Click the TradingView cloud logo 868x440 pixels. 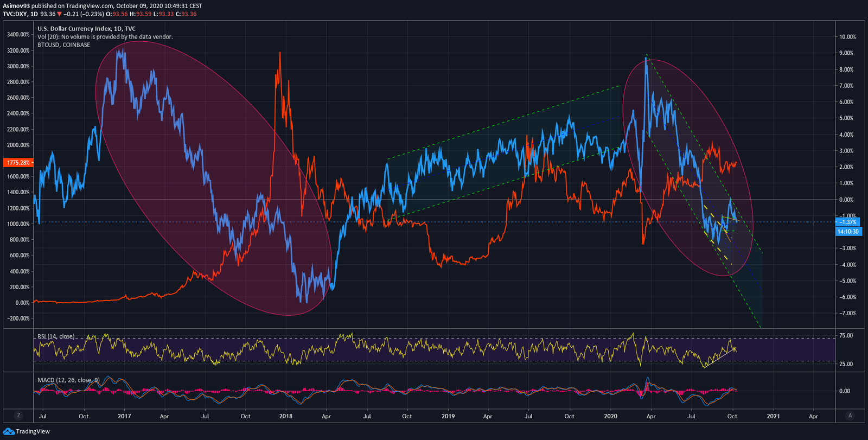8,431
